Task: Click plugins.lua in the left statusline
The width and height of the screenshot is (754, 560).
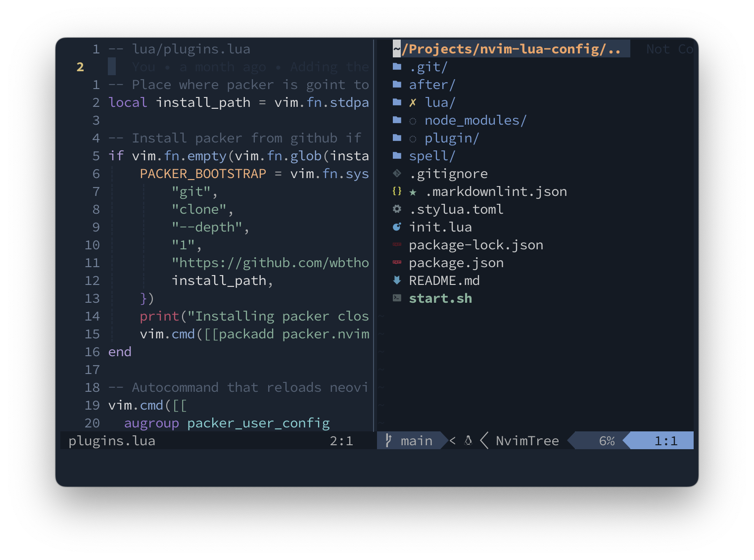Action: point(112,441)
